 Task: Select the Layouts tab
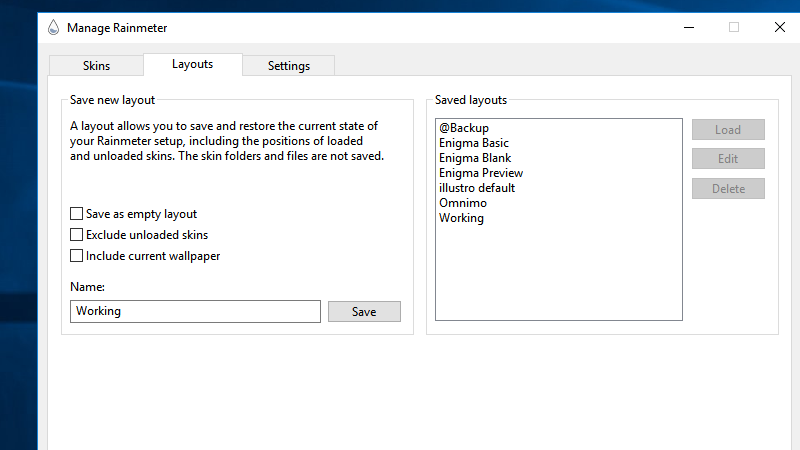[x=192, y=64]
